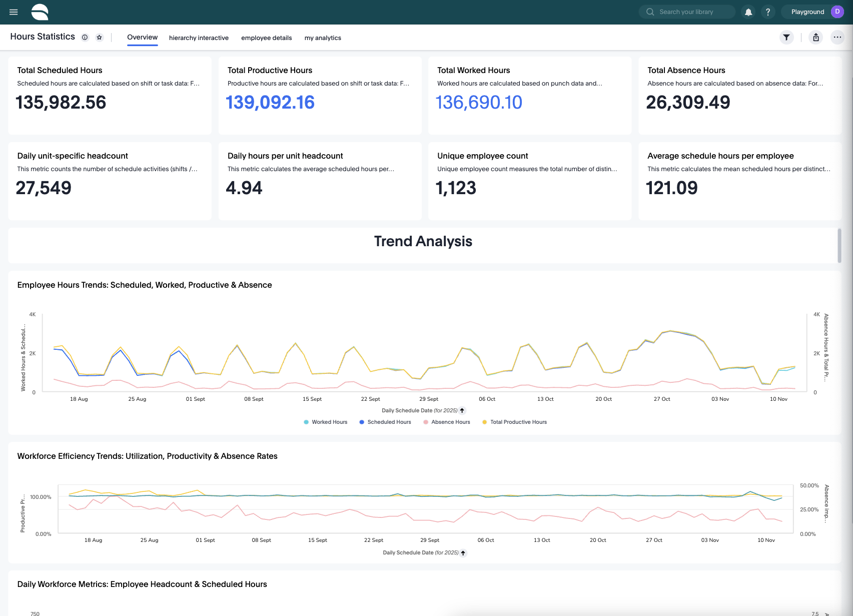853x616 pixels.
Task: Favorite the dashboard with the star icon
Action: pyautogui.click(x=100, y=38)
